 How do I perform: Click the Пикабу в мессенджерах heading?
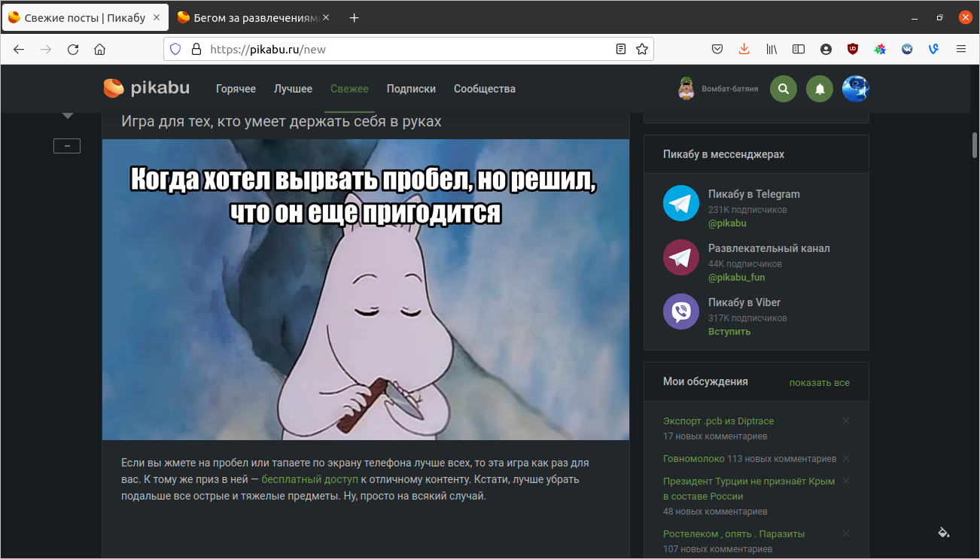pos(723,154)
